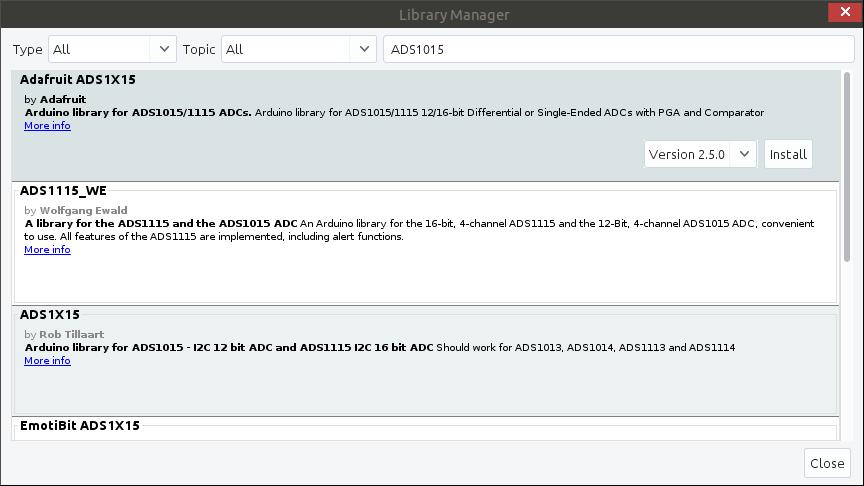
Task: Click the author name Wolfgang Ewald
Action: tap(83, 210)
